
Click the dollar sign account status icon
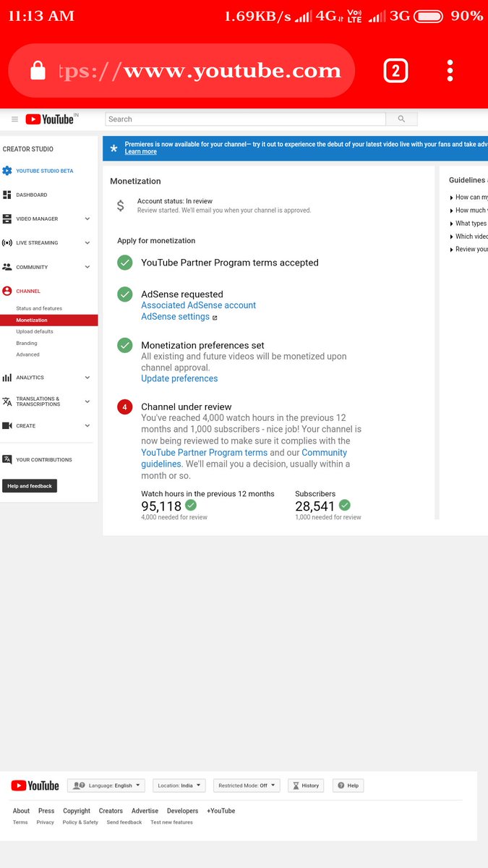point(121,205)
